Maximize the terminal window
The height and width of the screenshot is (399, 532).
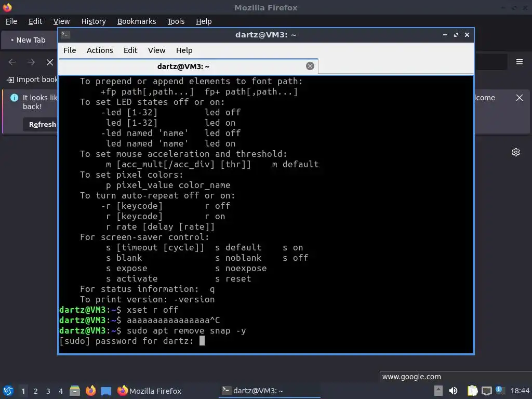click(x=456, y=35)
